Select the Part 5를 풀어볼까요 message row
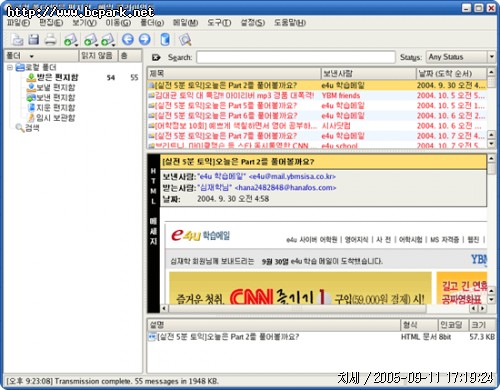 [x=317, y=106]
